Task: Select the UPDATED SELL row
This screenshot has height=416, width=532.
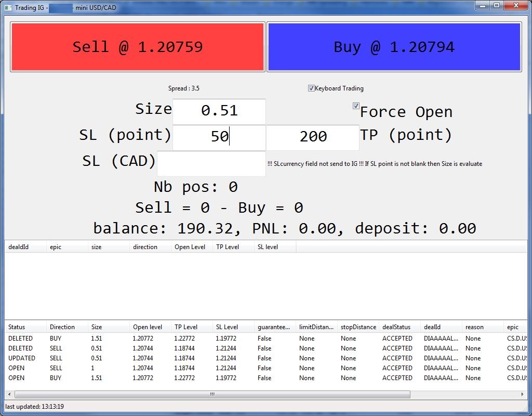Action: point(266,358)
